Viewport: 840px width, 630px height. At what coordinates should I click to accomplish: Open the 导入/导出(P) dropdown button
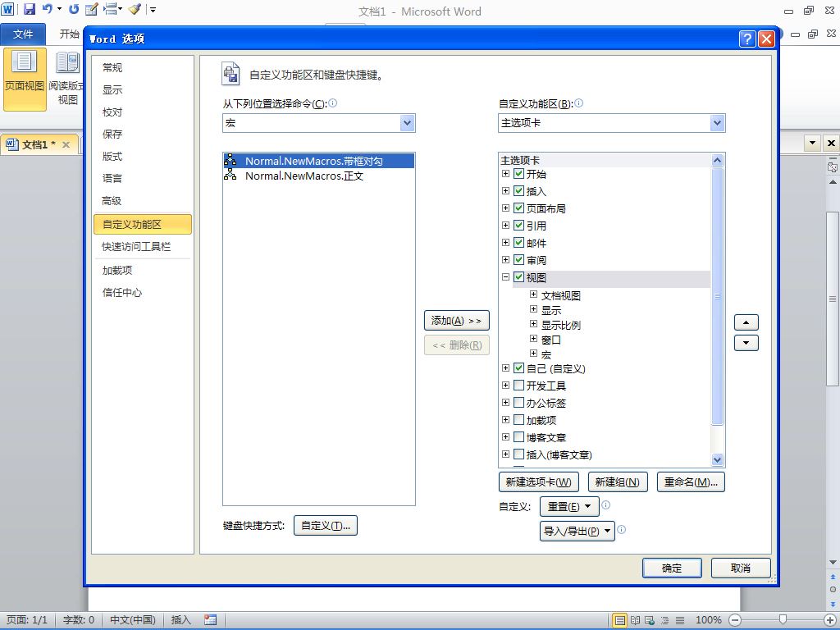pyautogui.click(x=577, y=531)
